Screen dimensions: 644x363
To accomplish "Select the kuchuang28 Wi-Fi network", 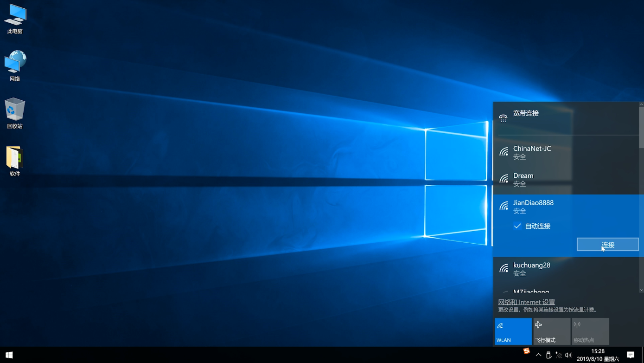I will point(566,269).
